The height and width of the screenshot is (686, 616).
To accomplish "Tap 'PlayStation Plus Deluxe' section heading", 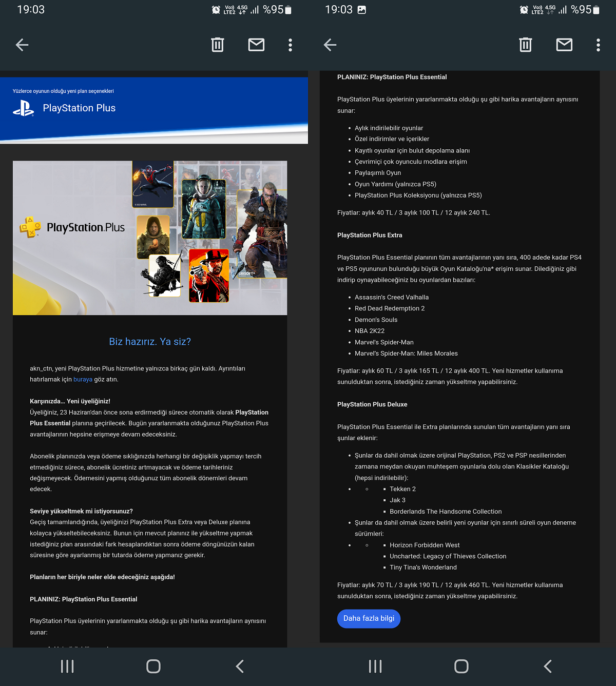I will pyautogui.click(x=372, y=404).
